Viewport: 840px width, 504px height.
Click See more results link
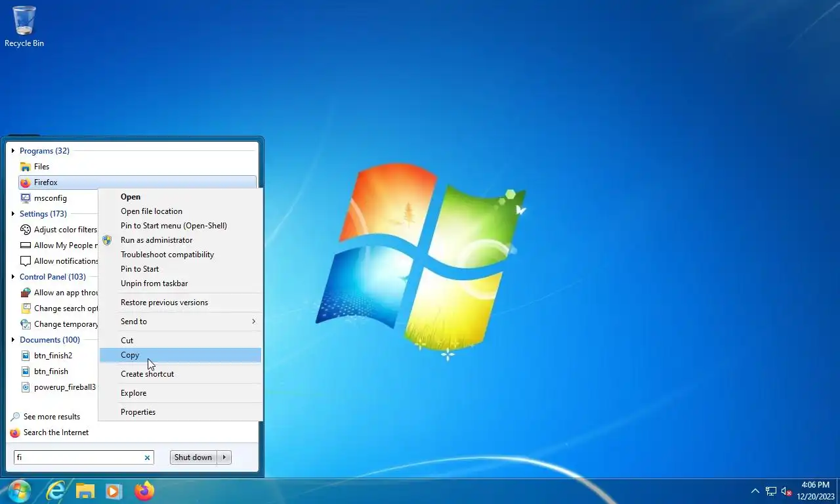click(x=52, y=417)
